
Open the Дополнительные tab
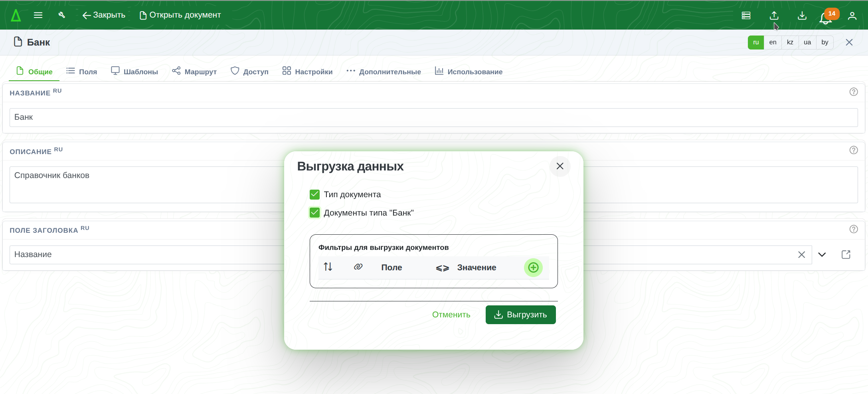pyautogui.click(x=384, y=71)
